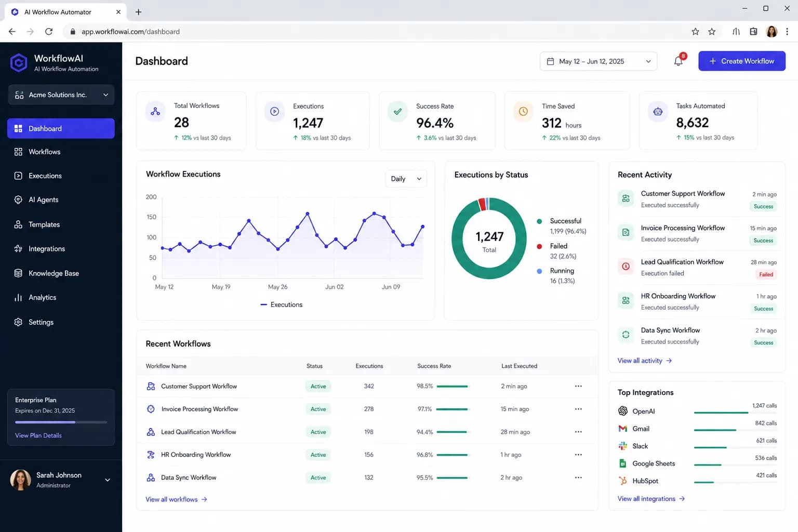
Task: Click the WorkflowAI hexagon logo
Action: 19,63
